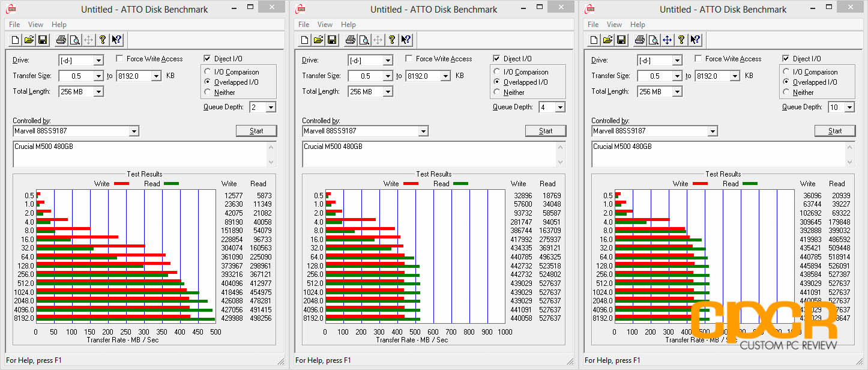Open View menu in right window
This screenshot has width=868, height=370.
(614, 25)
